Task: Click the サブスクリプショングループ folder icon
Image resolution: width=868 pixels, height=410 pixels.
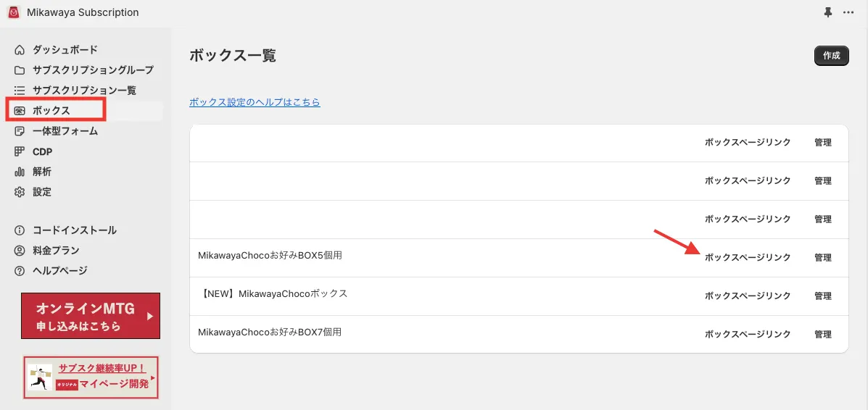Action: [x=20, y=70]
